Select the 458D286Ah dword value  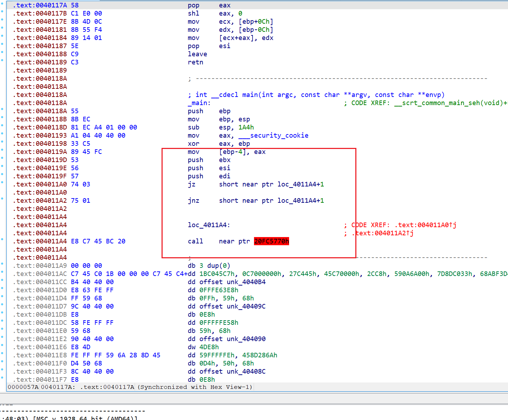(260, 355)
